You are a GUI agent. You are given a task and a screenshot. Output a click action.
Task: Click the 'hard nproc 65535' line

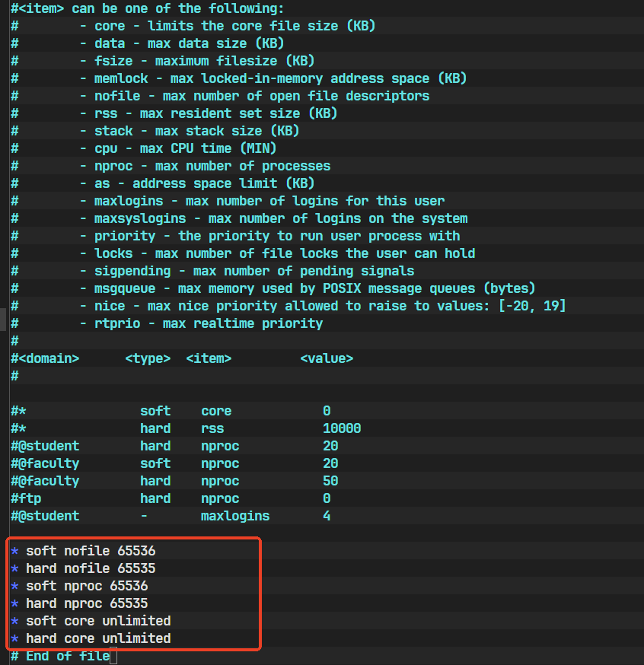click(87, 603)
